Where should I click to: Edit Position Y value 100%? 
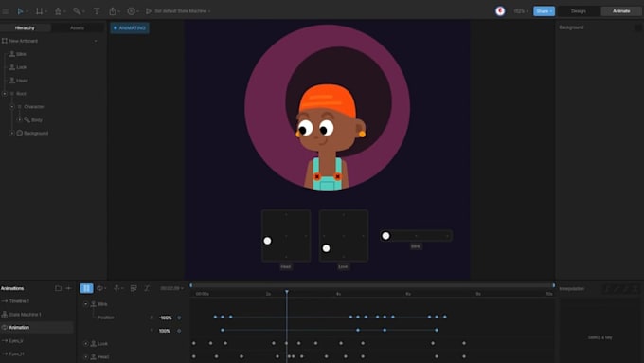(164, 331)
